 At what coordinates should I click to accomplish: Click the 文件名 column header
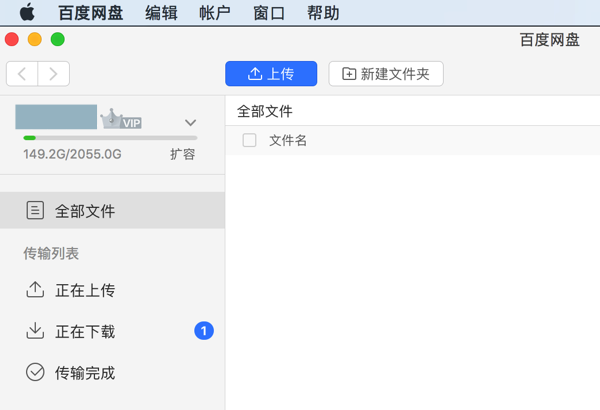point(288,141)
